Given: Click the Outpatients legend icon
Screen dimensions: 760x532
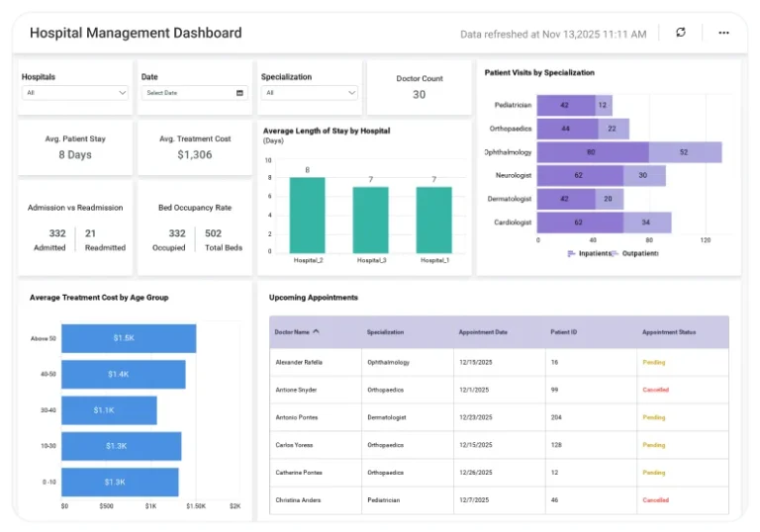Looking at the screenshot, I should pos(616,254).
